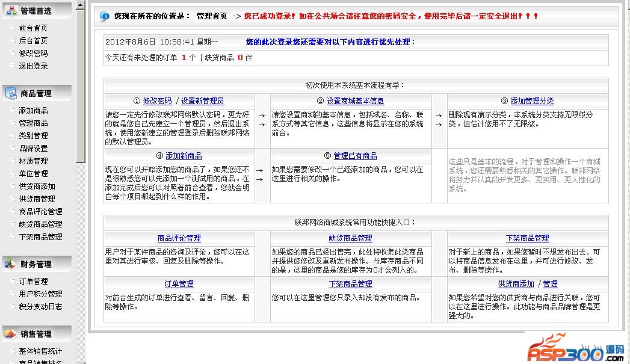Click the 管理 link after 供货商添加 /
Image resolution: width=630 pixels, height=364 pixels.
point(550,284)
